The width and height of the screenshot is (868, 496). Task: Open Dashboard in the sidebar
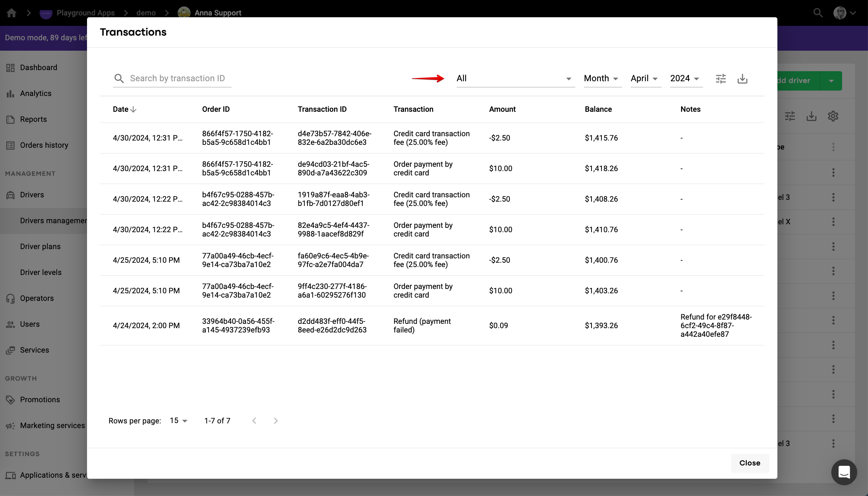(38, 68)
